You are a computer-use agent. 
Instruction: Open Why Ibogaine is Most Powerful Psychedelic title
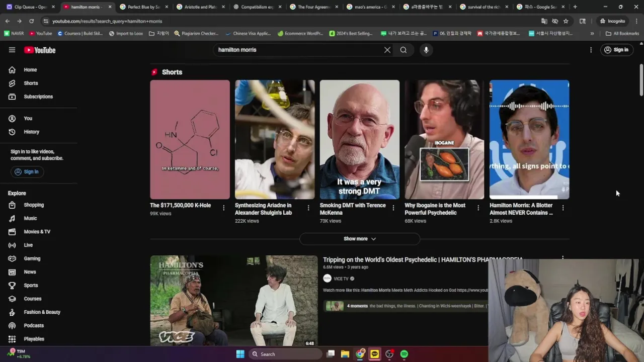tap(435, 209)
